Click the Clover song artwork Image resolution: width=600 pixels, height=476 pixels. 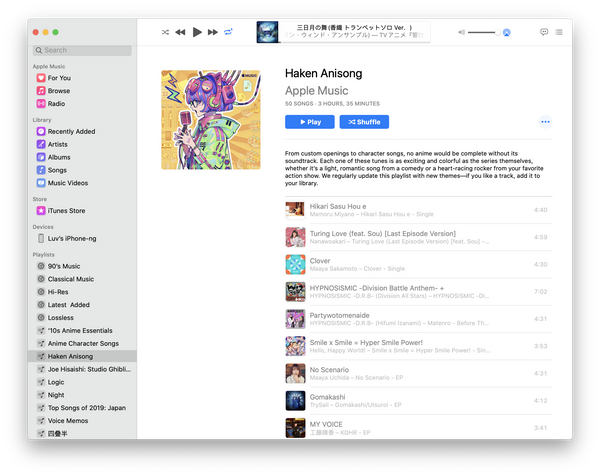point(295,264)
